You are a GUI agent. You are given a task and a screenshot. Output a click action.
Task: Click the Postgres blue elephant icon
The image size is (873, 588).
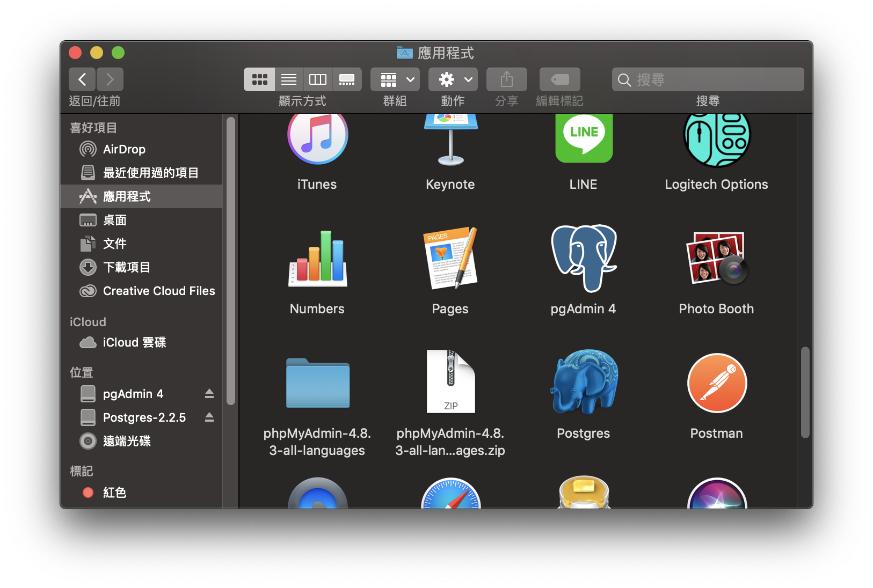click(584, 382)
